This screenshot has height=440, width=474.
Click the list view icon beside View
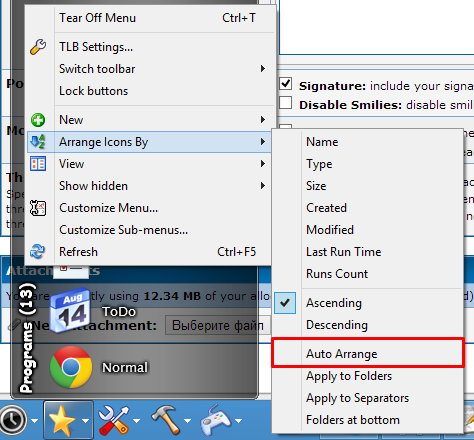38,164
